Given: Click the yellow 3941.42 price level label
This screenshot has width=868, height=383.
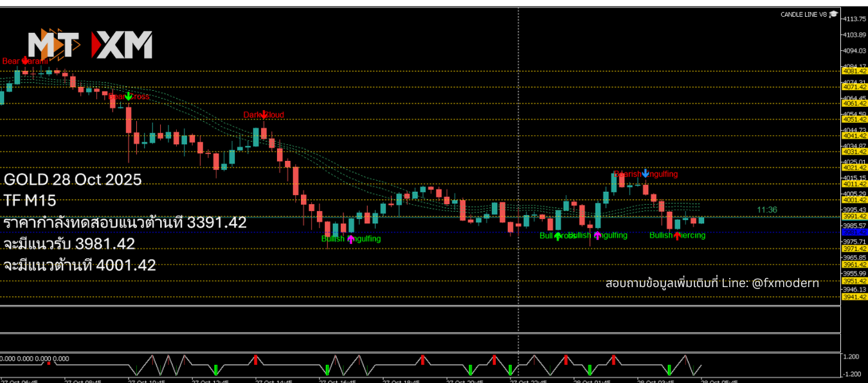Looking at the screenshot, I should click(x=854, y=297).
